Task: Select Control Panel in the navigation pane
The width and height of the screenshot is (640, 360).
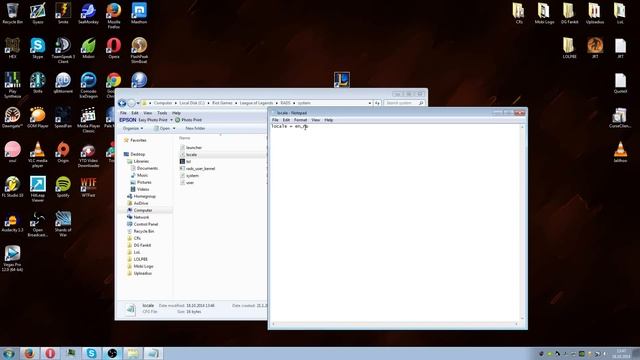Action: tap(146, 224)
